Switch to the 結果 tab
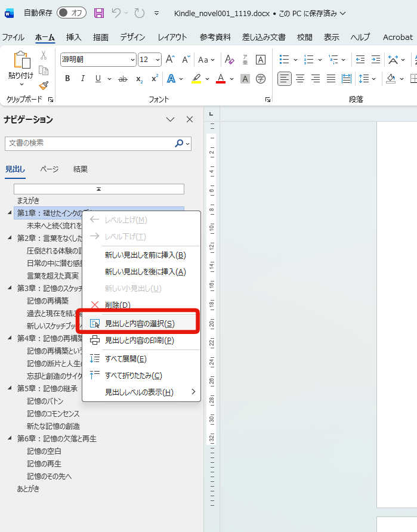417x532 pixels. [81, 169]
